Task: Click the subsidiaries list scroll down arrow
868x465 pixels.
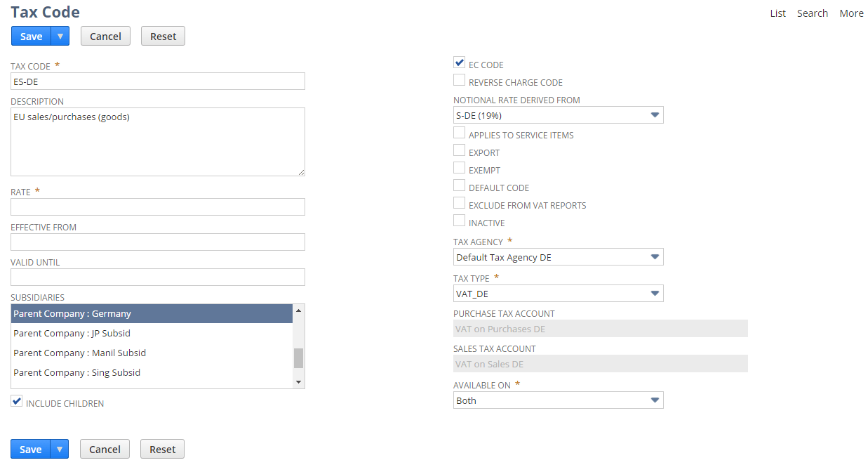Action: coord(298,382)
